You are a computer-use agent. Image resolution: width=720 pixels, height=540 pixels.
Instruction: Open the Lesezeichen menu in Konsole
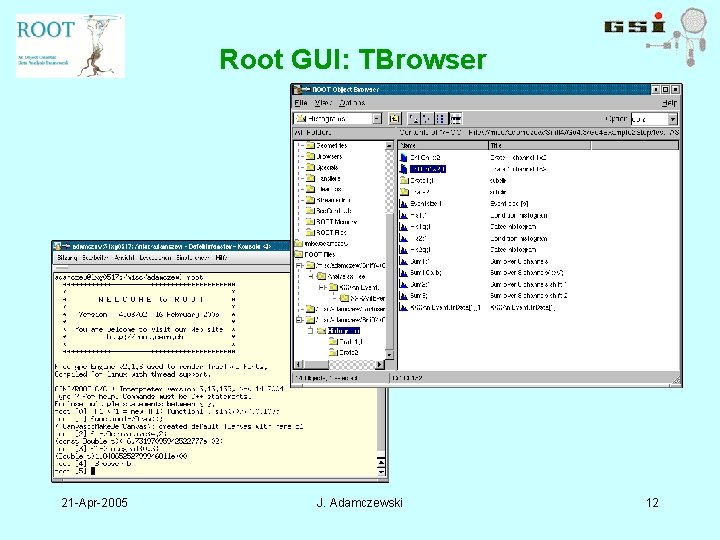click(x=155, y=258)
